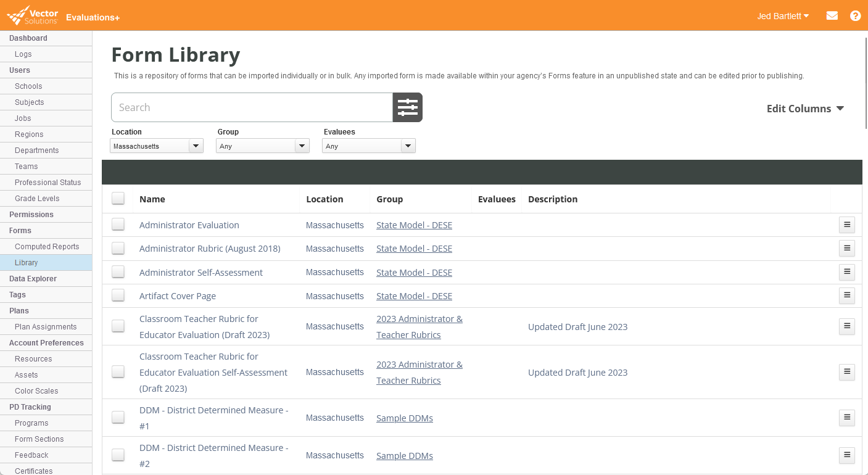This screenshot has height=475, width=868.
Task: Open row menu for Administrator Evaluation
Action: 846,225
